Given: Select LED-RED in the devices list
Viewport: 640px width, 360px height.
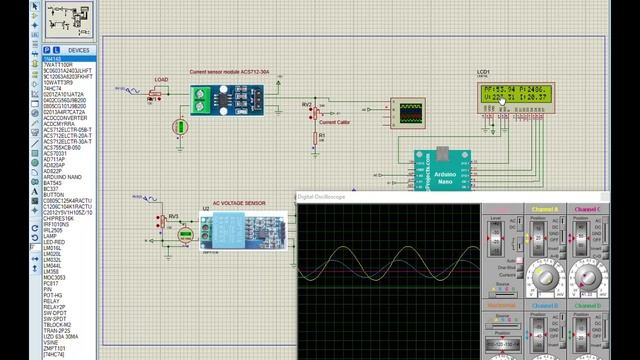Looking at the screenshot, I should (x=54, y=242).
